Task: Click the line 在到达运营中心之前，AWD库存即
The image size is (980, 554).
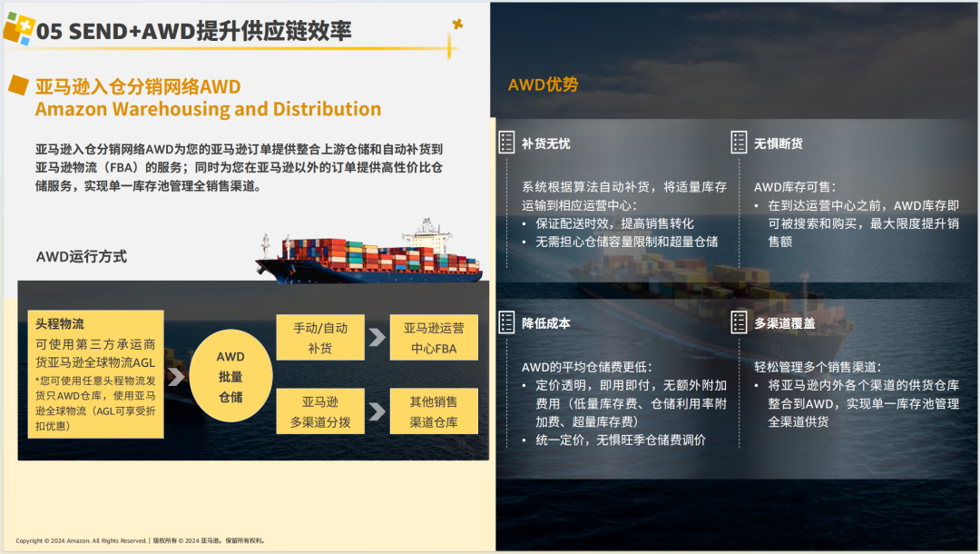Action: [x=863, y=206]
